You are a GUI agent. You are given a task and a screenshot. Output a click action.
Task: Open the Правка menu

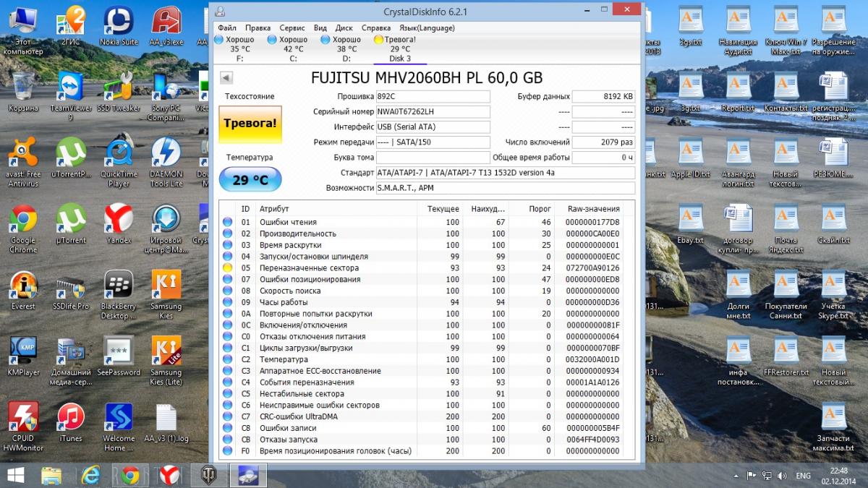click(x=258, y=28)
